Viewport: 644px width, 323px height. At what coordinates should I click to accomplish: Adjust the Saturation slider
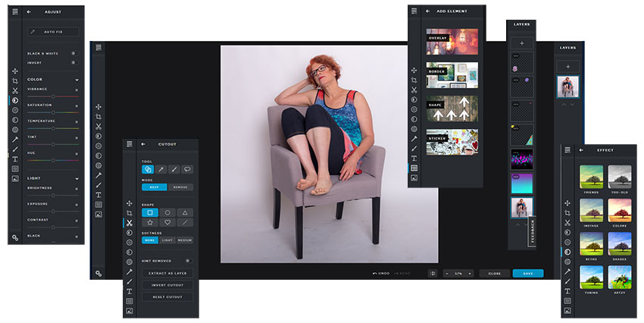[x=53, y=111]
